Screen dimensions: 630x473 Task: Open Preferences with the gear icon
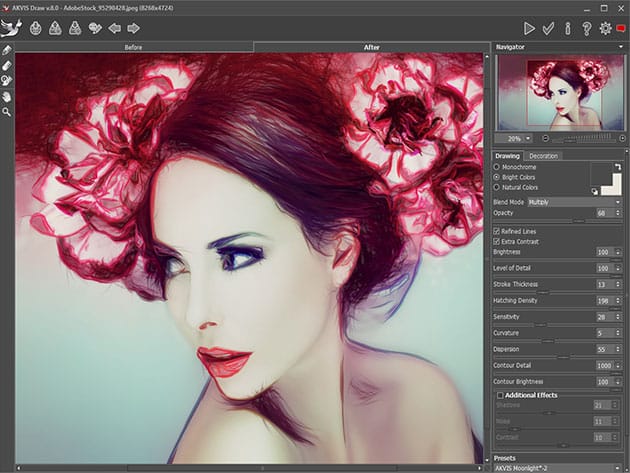[605, 28]
